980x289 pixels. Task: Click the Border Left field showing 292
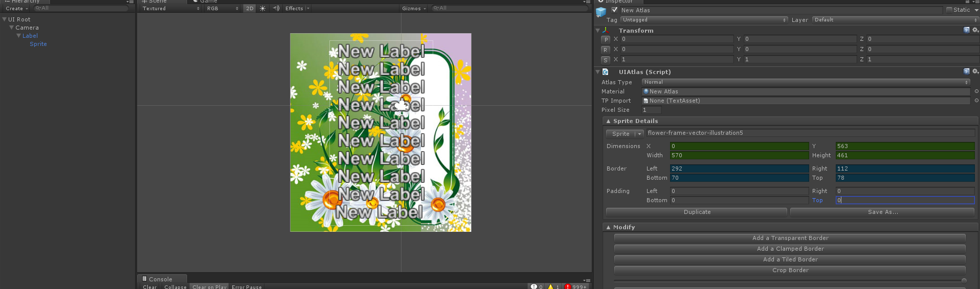coord(739,168)
